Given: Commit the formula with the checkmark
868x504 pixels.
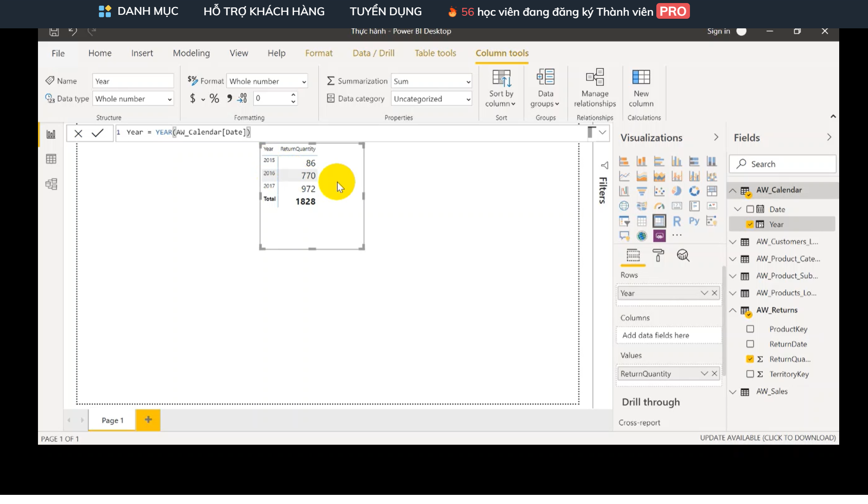Looking at the screenshot, I should (97, 133).
